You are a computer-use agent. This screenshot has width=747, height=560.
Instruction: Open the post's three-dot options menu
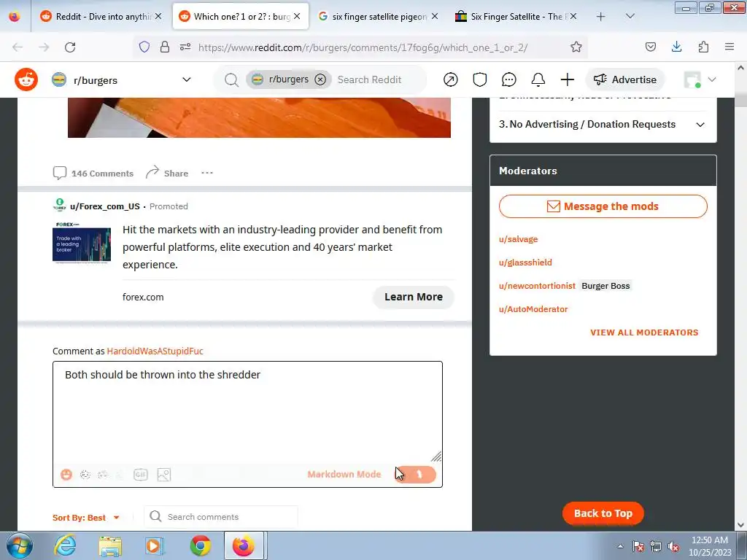click(x=206, y=173)
